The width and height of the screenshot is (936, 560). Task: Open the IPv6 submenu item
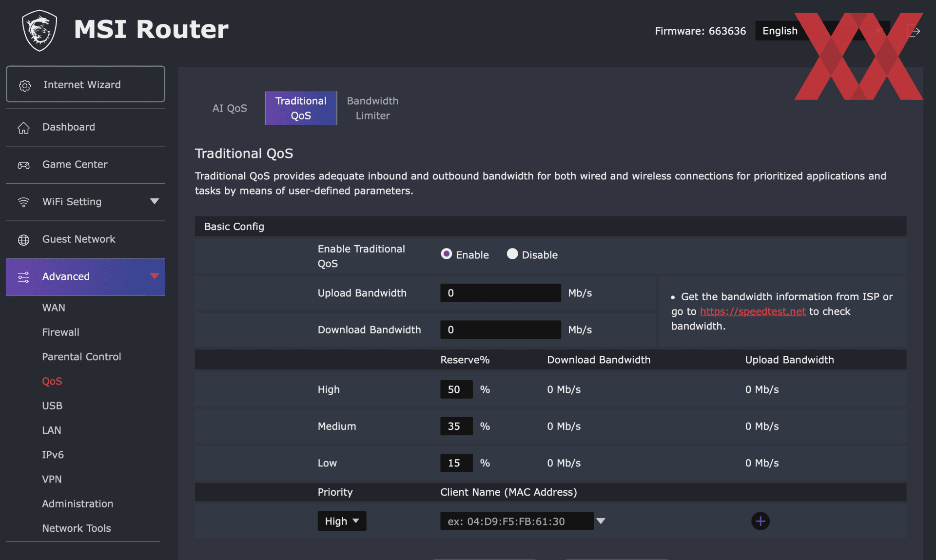53,455
